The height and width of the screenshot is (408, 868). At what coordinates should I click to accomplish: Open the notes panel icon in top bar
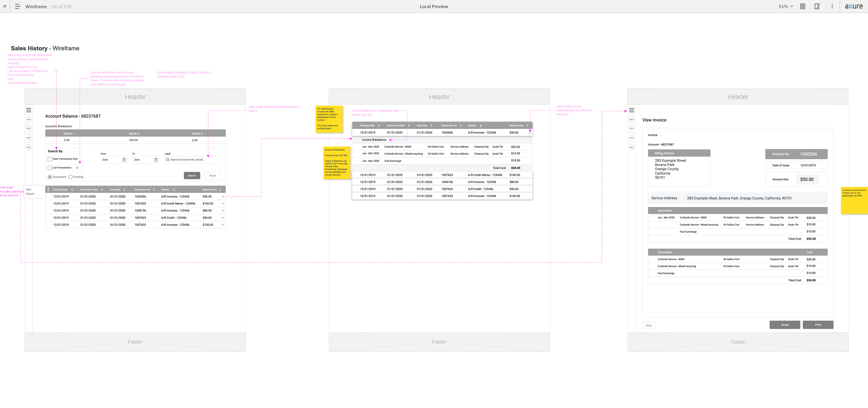click(x=803, y=6)
